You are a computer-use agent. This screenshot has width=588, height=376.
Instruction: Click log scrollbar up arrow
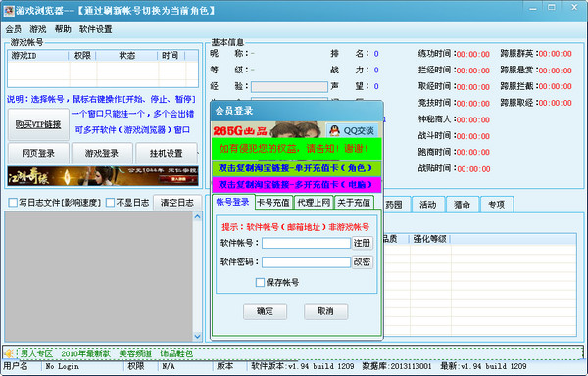coord(198,216)
